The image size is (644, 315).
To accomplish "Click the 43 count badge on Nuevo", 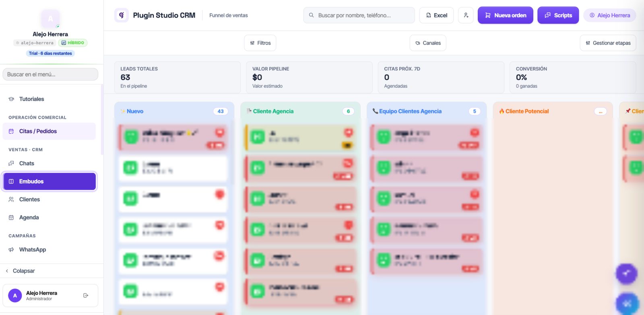I will (221, 111).
